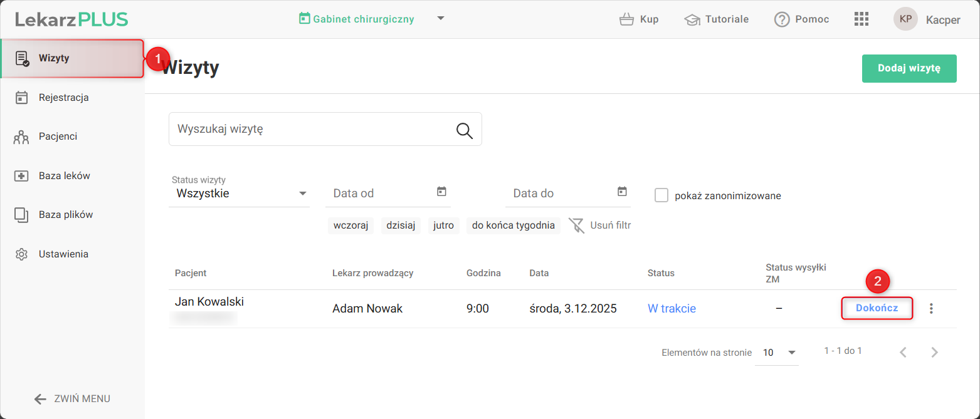Expand Gabinet chirurgiczny dropdown
This screenshot has width=980, height=419.
click(441, 18)
